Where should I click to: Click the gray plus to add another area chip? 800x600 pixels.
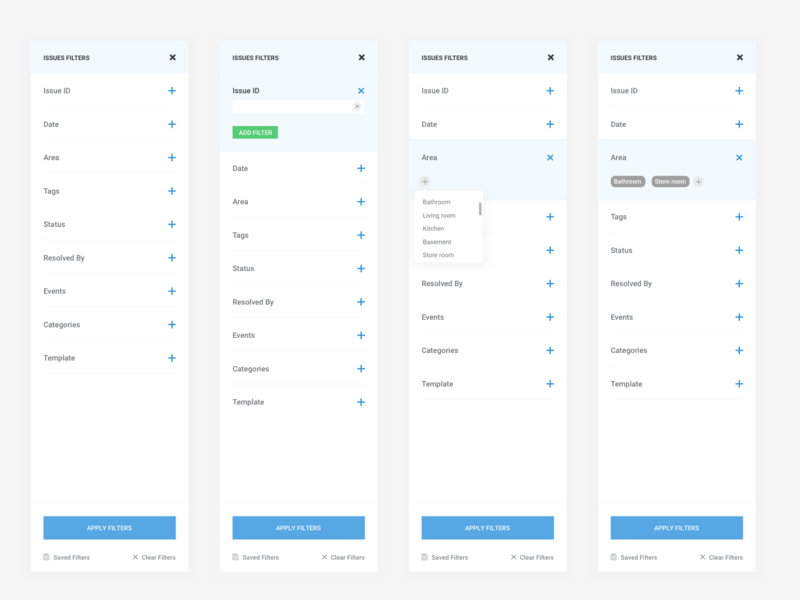tap(698, 182)
